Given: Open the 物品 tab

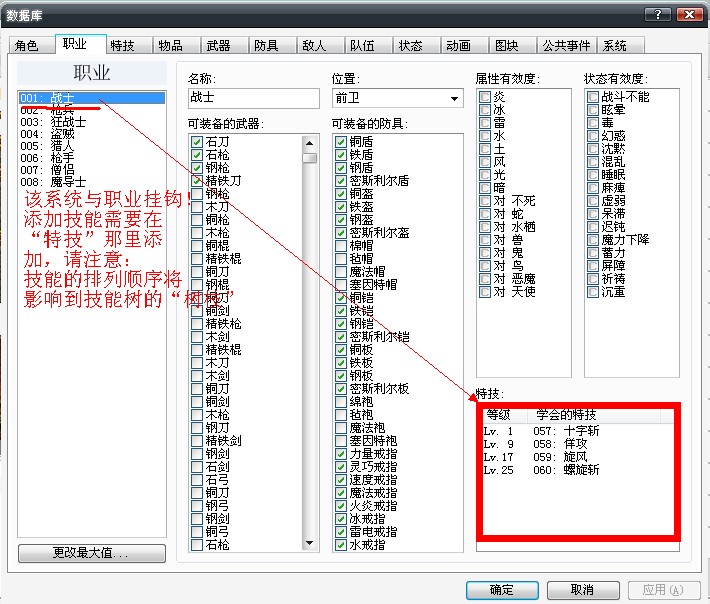Looking at the screenshot, I should 177,45.
